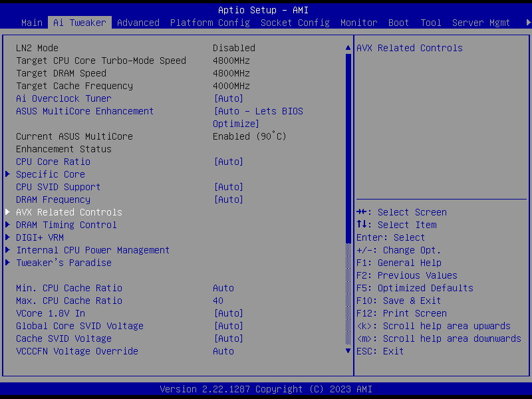The height and width of the screenshot is (399, 532).
Task: Select the DRAM Frequency label
Action: pos(53,199)
